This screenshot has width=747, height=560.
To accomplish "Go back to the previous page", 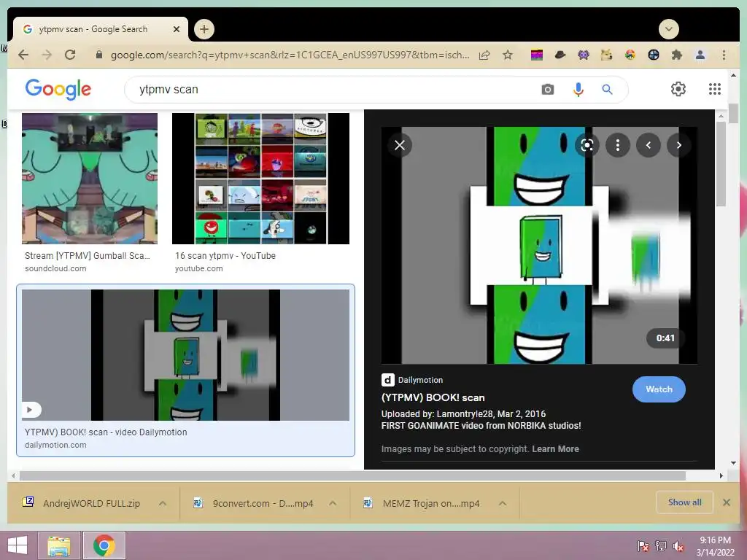I will [23, 55].
